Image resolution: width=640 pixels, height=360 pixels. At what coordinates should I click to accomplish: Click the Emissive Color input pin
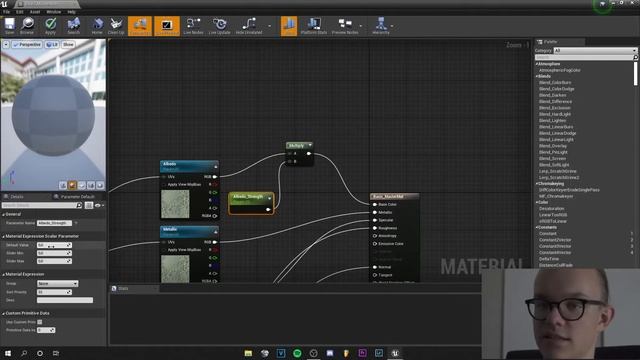tap(375, 244)
